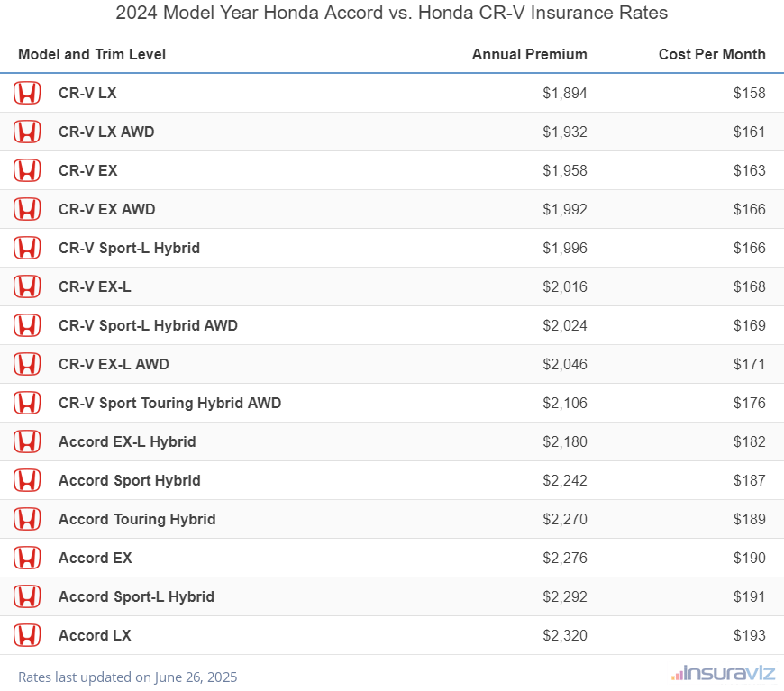This screenshot has height=691, width=784.
Task: Select the 'CR-V EX-L' trim name
Action: tap(95, 286)
